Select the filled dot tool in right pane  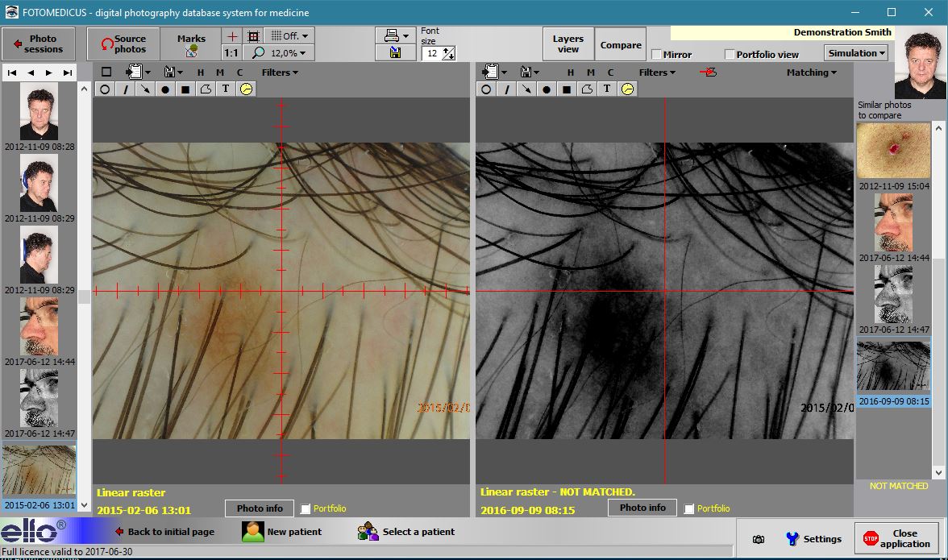(x=547, y=89)
